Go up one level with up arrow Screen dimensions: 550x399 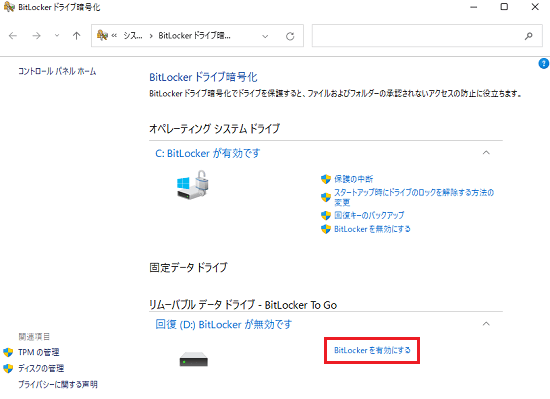pos(76,36)
